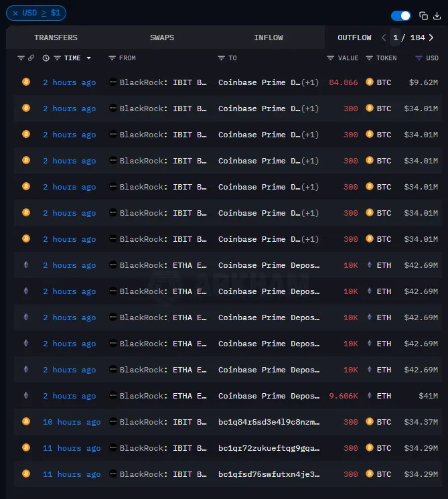Open the bc1q84r5sd3e4l9c8nzm address link
This screenshot has width=448, height=499.
pos(269,422)
